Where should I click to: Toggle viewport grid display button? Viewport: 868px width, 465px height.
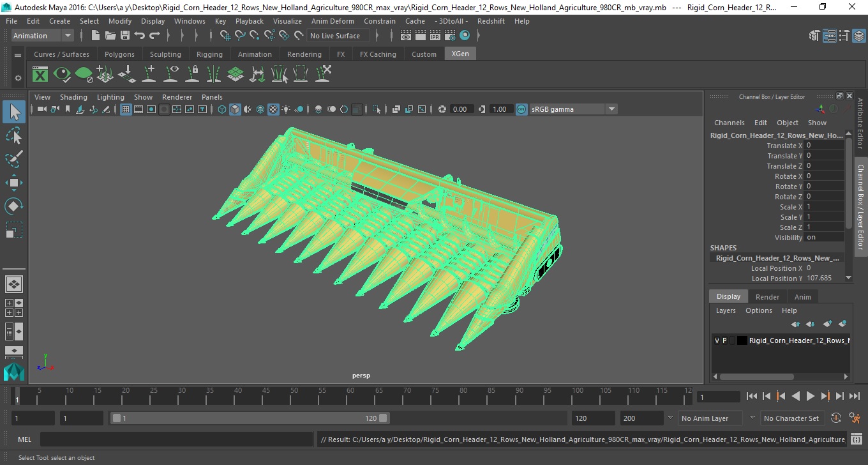point(126,109)
